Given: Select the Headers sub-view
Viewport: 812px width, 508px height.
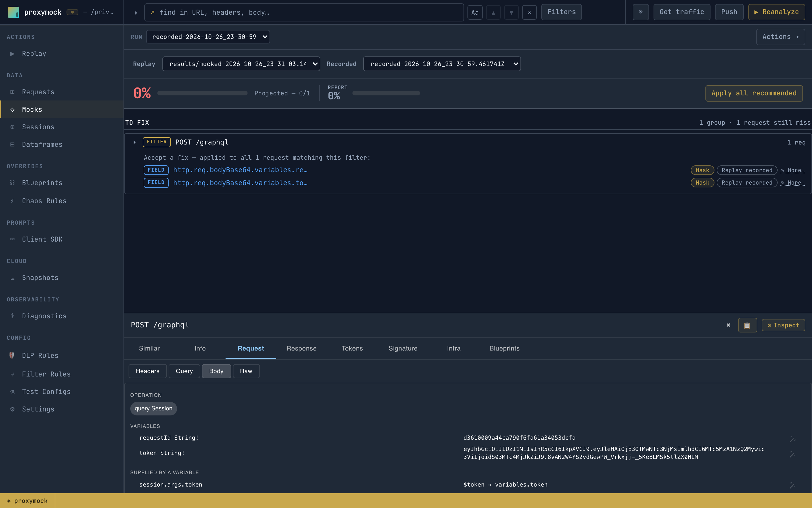Looking at the screenshot, I should tap(148, 371).
